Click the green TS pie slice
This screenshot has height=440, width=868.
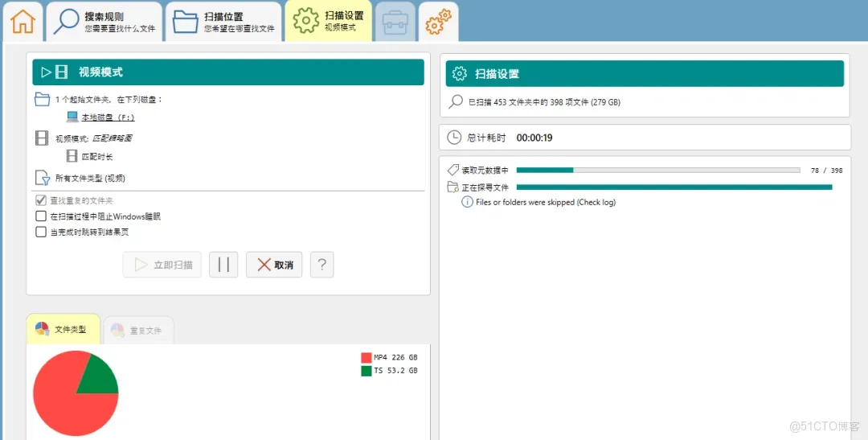point(101,376)
